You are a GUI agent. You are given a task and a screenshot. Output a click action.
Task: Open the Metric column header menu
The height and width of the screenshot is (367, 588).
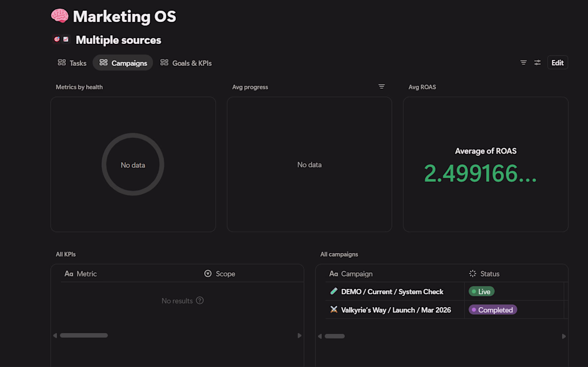click(x=81, y=273)
